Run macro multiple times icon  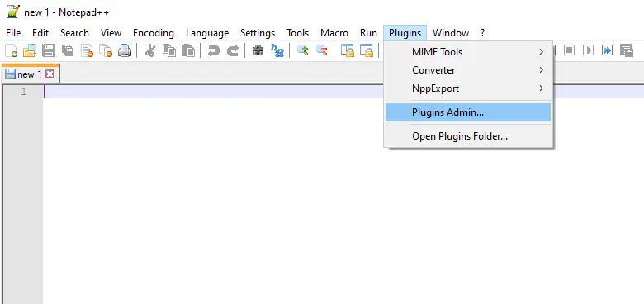click(607, 50)
